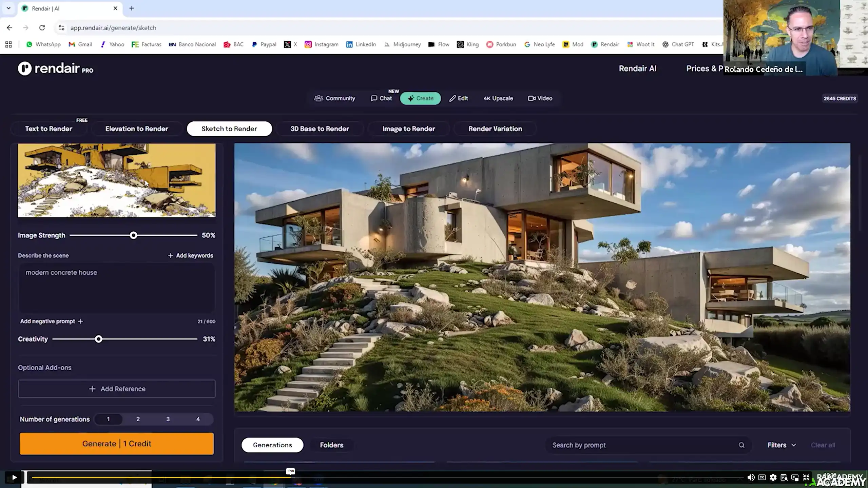
Task: Expand Add negative prompt
Action: (51, 321)
